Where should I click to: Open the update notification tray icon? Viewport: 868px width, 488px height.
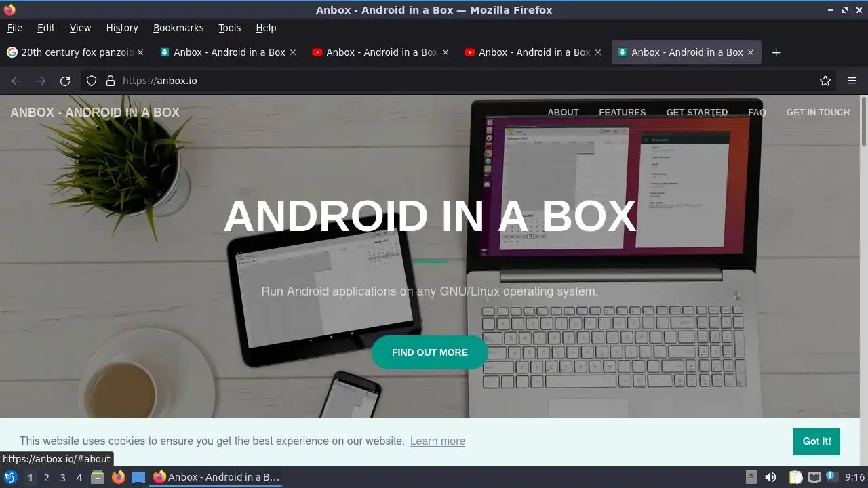click(831, 476)
